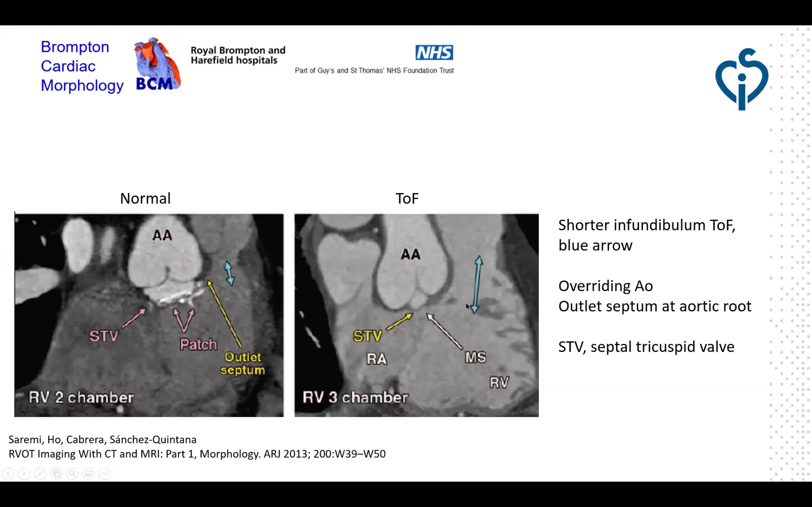Open more slideshow options menu
Screen dimensions: 812x507
(104, 473)
